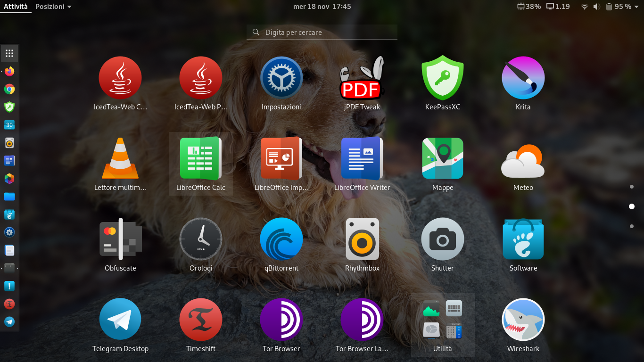Image resolution: width=644 pixels, height=362 pixels.
Task: Launch IcedTea-Web Policy editor icon
Action: click(x=201, y=78)
